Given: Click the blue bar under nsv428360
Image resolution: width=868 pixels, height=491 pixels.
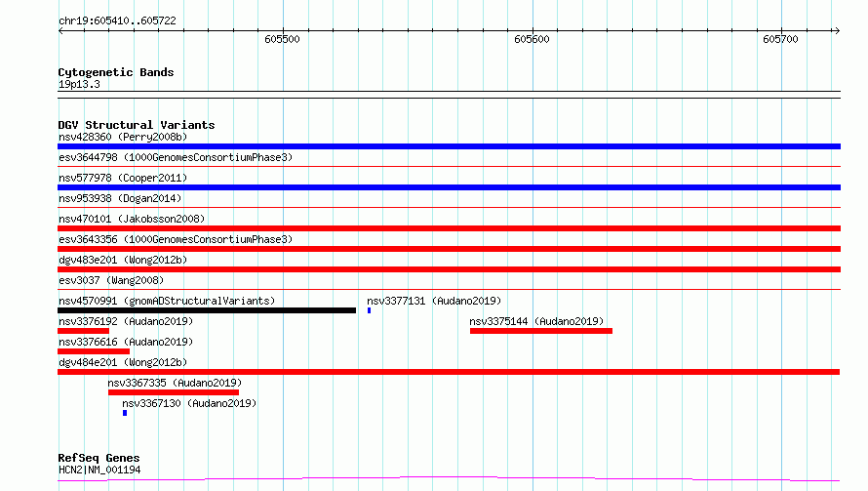Looking at the screenshot, I should (449, 146).
